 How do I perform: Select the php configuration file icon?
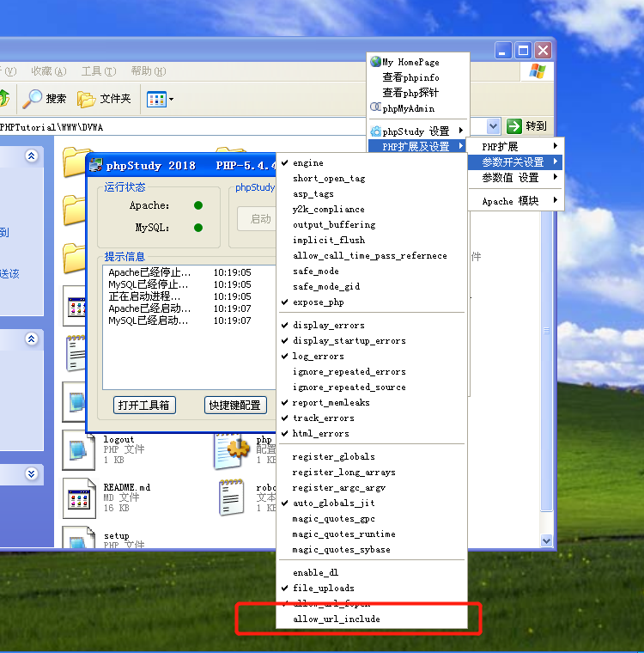tap(232, 451)
